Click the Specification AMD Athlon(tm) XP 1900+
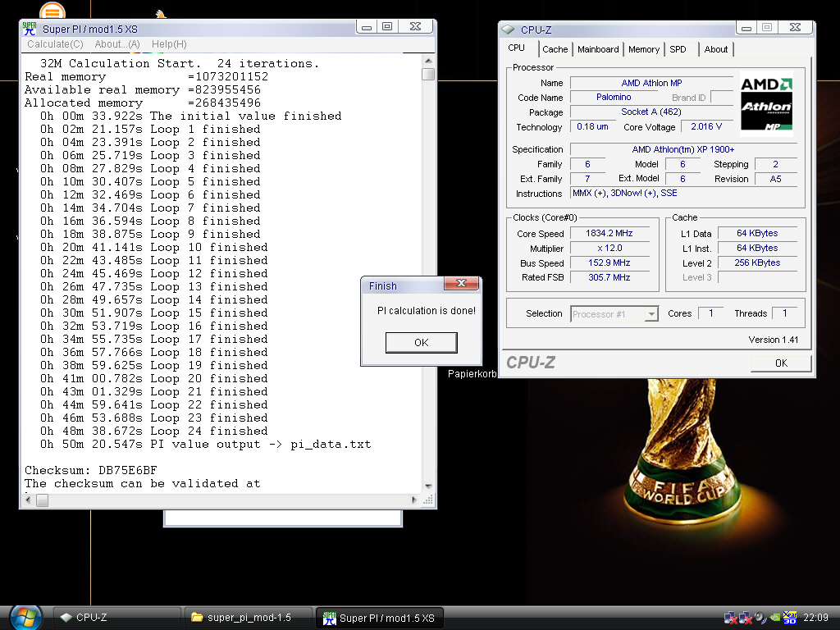Viewport: 840px width, 630px height. tap(683, 149)
